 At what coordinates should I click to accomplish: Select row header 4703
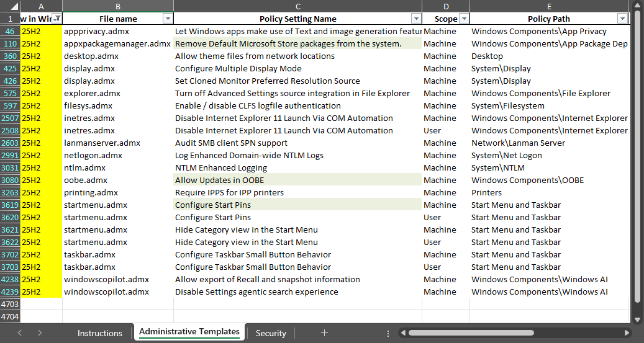tap(10, 304)
